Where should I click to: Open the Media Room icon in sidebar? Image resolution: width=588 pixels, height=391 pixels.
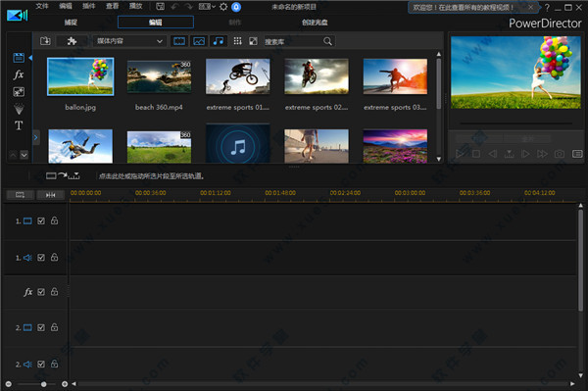[x=19, y=58]
